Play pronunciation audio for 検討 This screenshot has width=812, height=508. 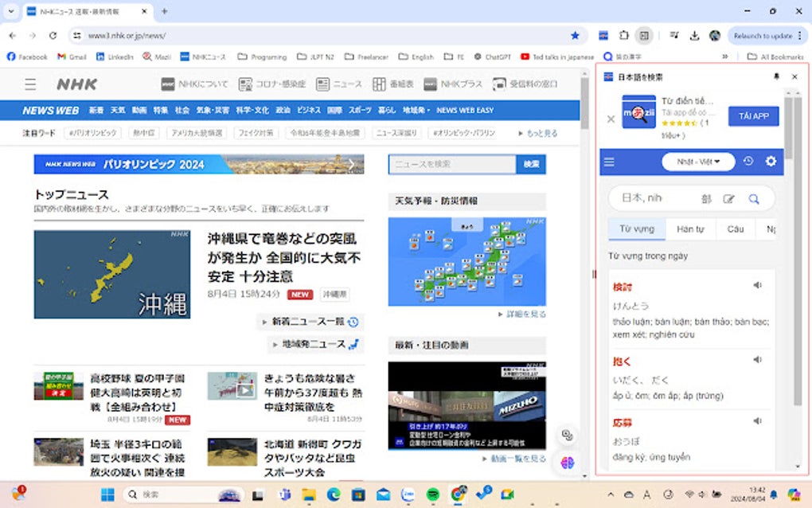click(756, 283)
